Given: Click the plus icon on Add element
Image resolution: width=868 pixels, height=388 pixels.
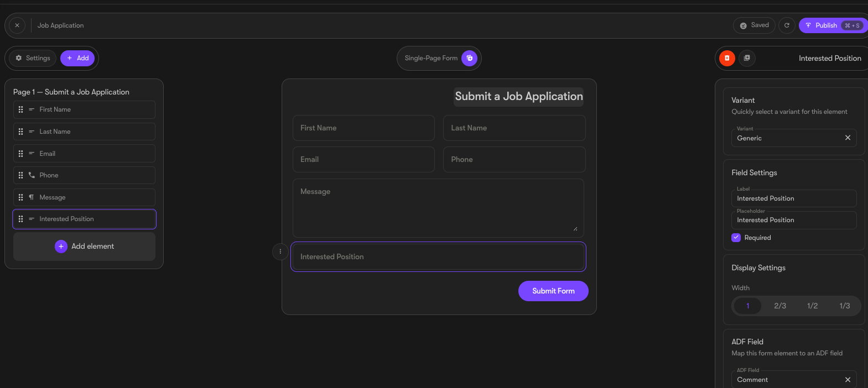Looking at the screenshot, I should point(61,247).
